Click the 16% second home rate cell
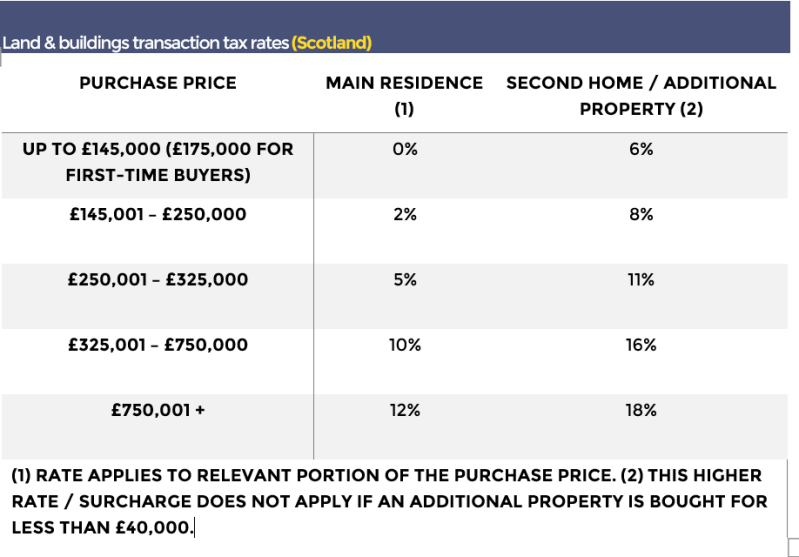The image size is (799, 557). point(641,345)
